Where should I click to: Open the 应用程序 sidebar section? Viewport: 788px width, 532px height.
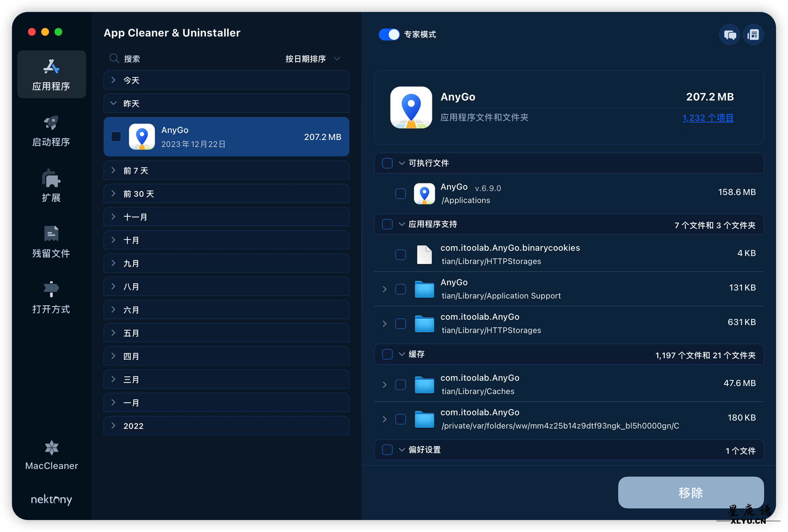click(51, 74)
